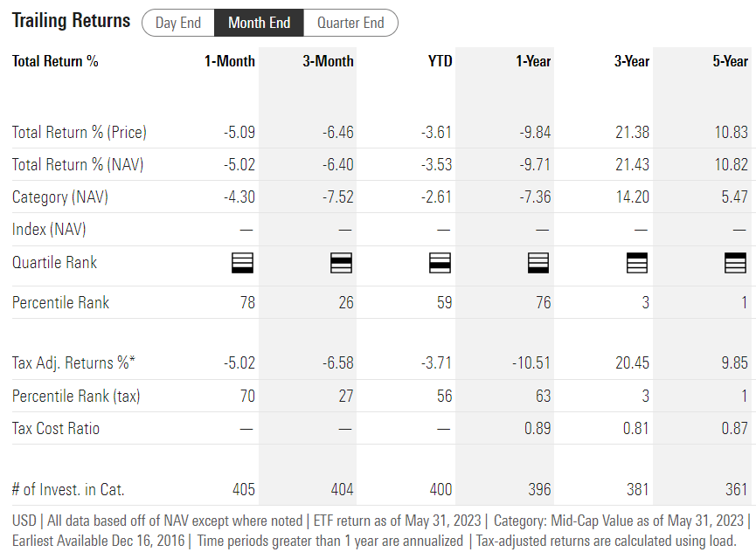Click the Trailing Returns heading
The width and height of the screenshot is (756, 552).
[71, 21]
